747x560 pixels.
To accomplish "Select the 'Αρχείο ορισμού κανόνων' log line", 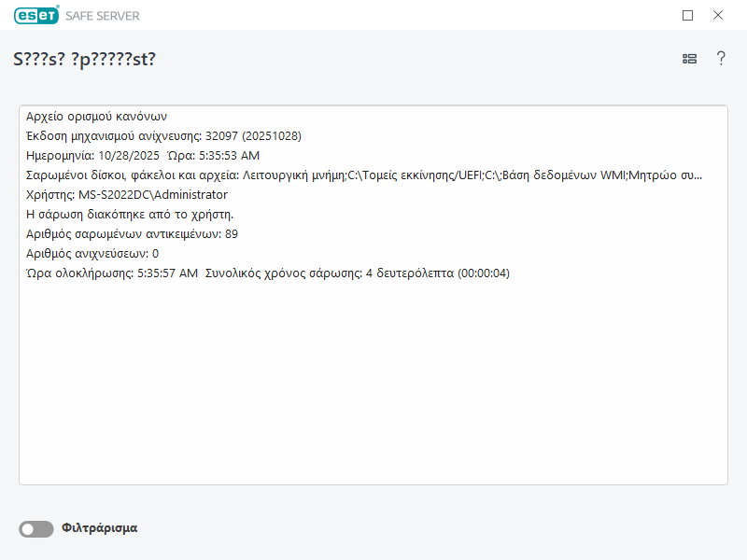I will (x=97, y=117).
